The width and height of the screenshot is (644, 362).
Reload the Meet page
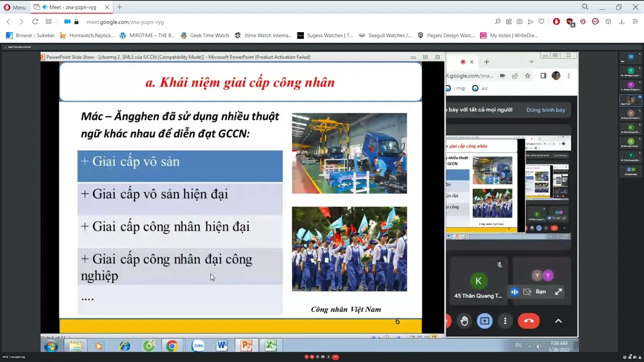click(35, 22)
